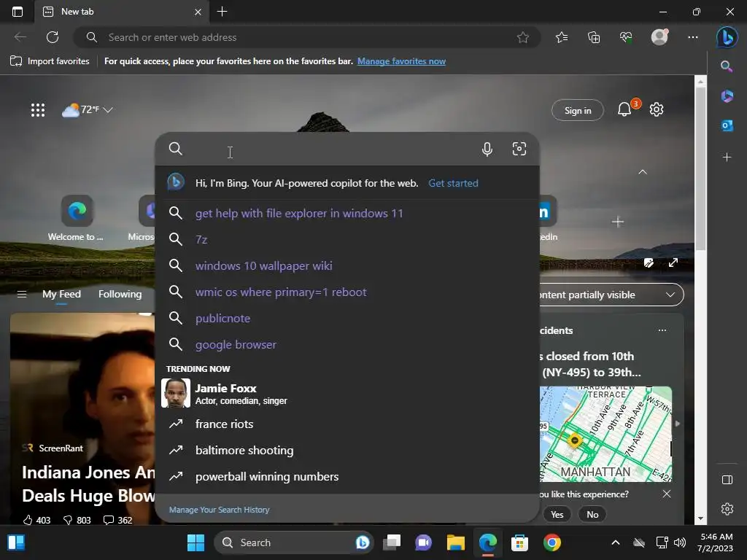Open Microsoft 365 sidebar icon
This screenshot has width=747, height=560.
coord(727,96)
